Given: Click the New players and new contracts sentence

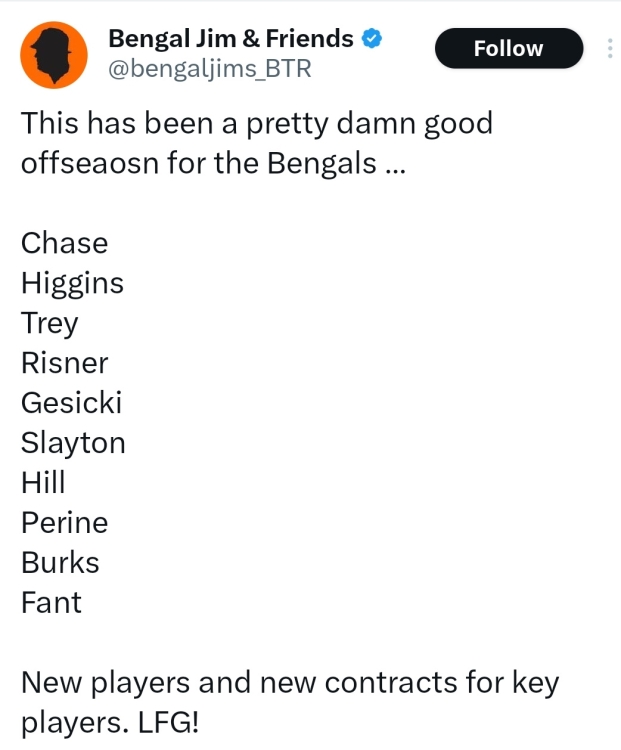Looking at the screenshot, I should click(x=290, y=702).
